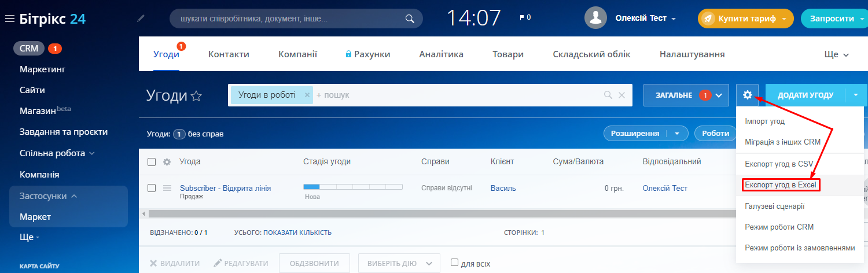Click the ДОДАТИ УГОДУ button
The image size is (868, 273).
pos(805,95)
